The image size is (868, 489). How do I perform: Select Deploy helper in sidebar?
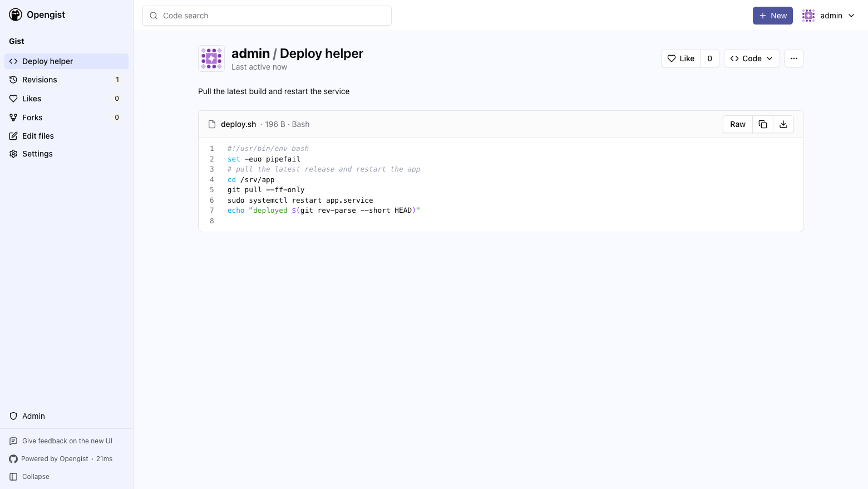66,61
